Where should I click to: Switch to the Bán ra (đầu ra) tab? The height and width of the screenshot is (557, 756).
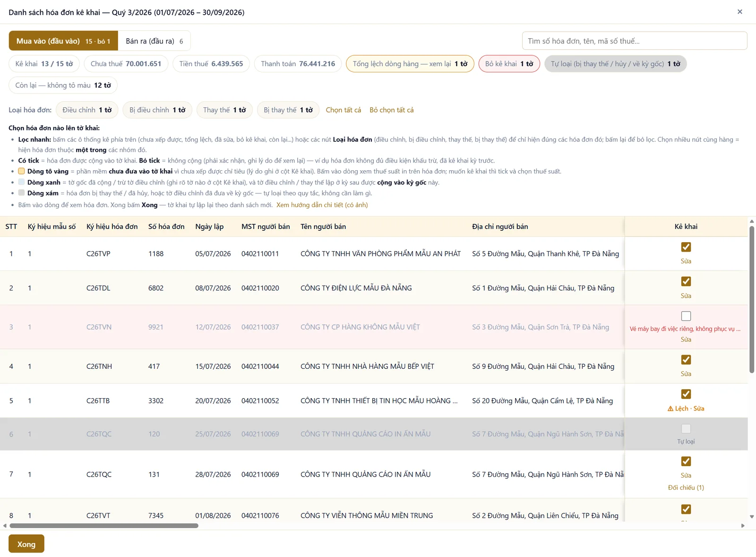155,41
